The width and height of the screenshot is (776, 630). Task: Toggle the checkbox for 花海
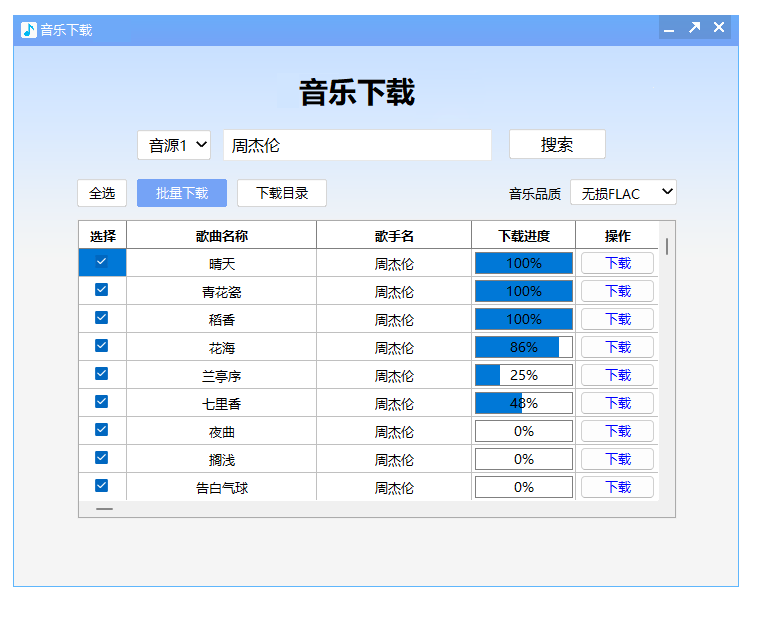(x=101, y=346)
